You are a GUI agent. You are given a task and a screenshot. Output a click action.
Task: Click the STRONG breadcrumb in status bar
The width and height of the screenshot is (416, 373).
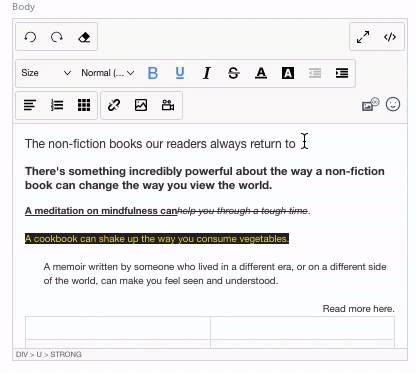pyautogui.click(x=66, y=354)
